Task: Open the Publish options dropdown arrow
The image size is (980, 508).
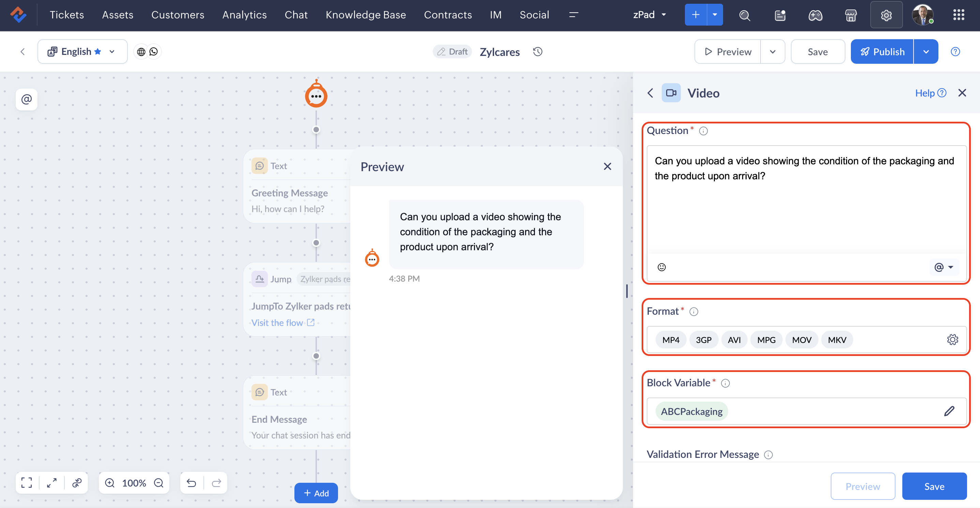Action: (925, 52)
